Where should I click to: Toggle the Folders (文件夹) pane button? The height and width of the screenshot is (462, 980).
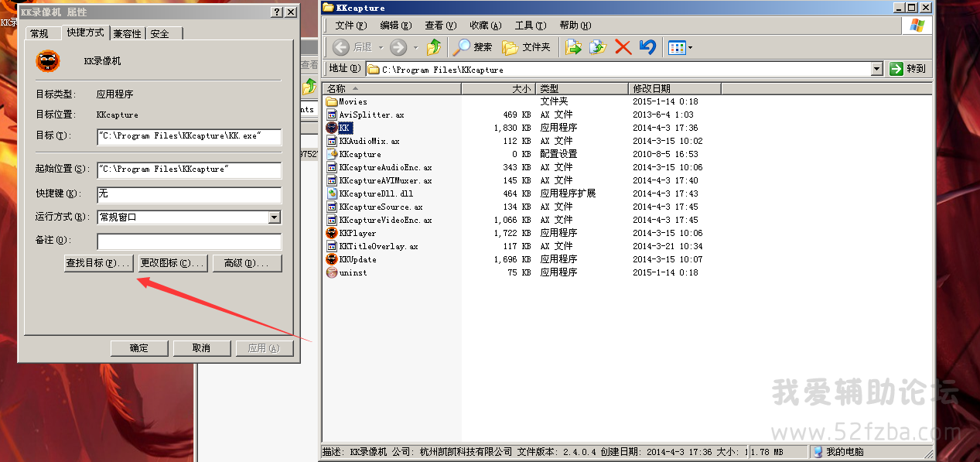click(x=526, y=47)
